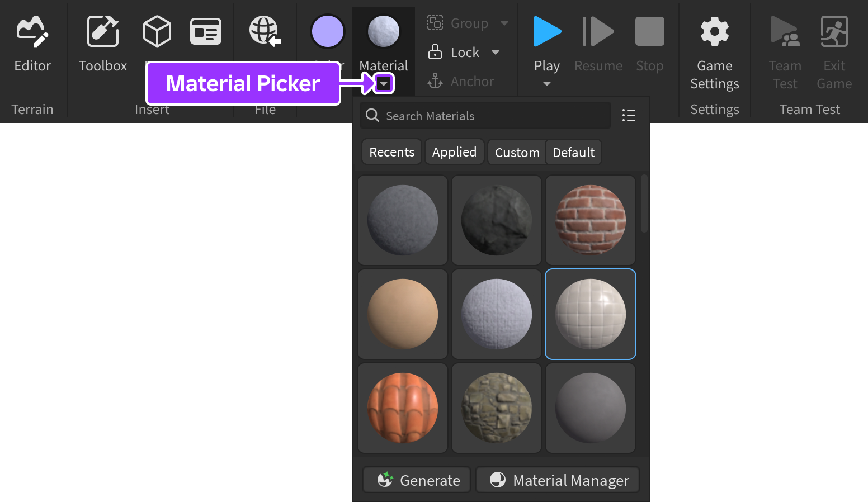Click the Search Materials field
Screen dimensions: 868x502
click(485, 116)
